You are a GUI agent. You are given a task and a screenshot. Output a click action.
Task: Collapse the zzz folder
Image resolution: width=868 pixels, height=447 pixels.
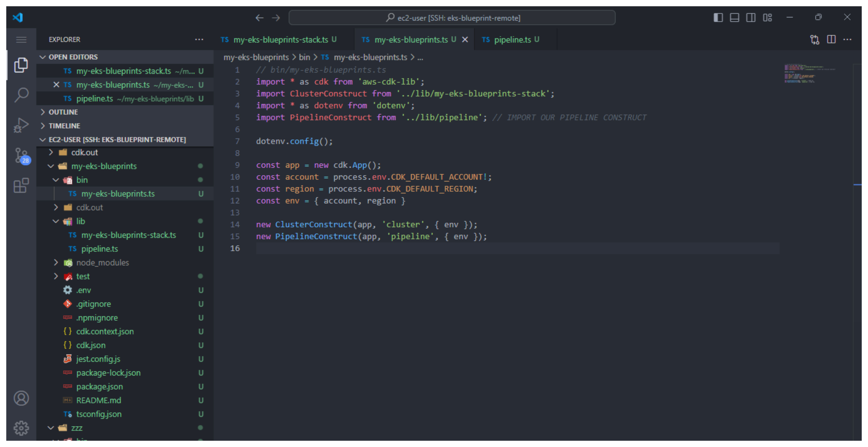coord(125,428)
